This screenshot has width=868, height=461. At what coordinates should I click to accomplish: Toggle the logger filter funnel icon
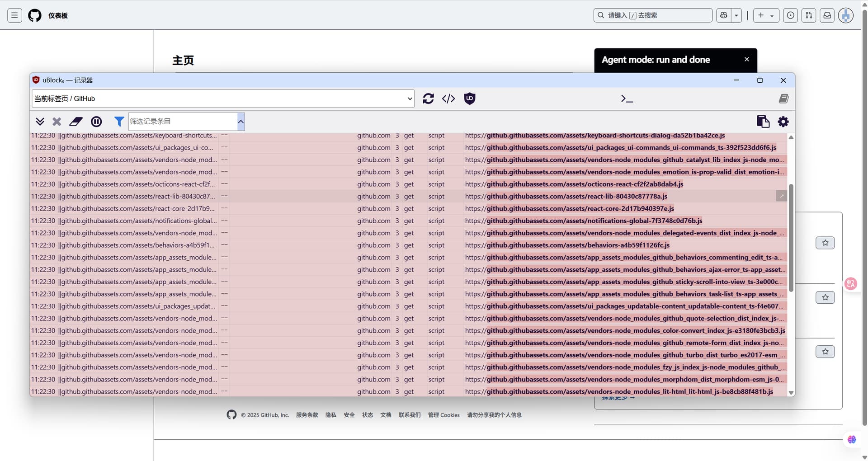(119, 122)
